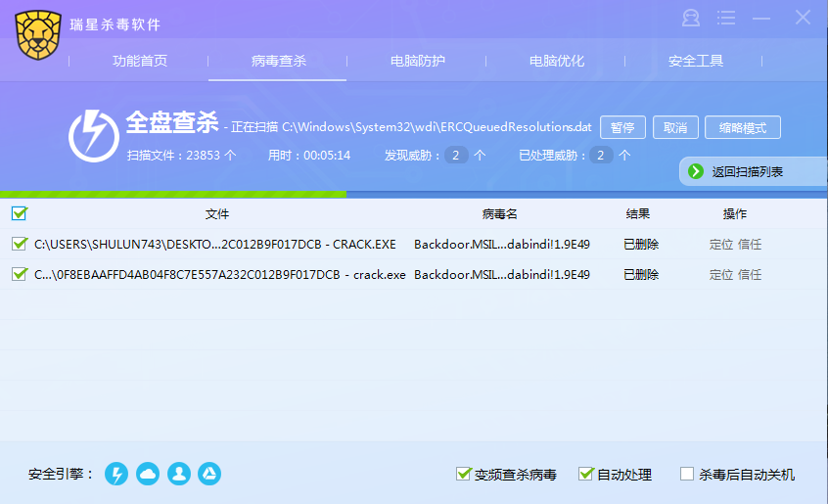This screenshot has height=504, width=828.
Task: Click 返回扫描列表 button
Action: [x=753, y=171]
